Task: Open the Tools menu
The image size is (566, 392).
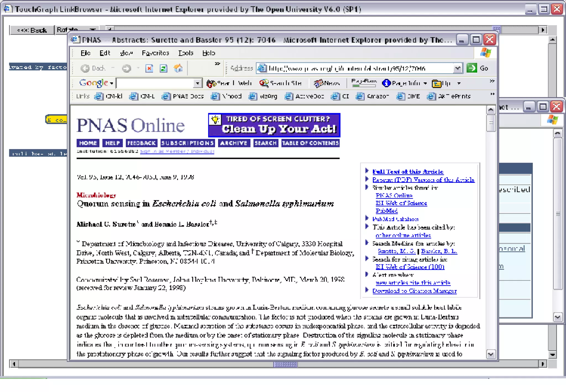Action: tap(186, 53)
